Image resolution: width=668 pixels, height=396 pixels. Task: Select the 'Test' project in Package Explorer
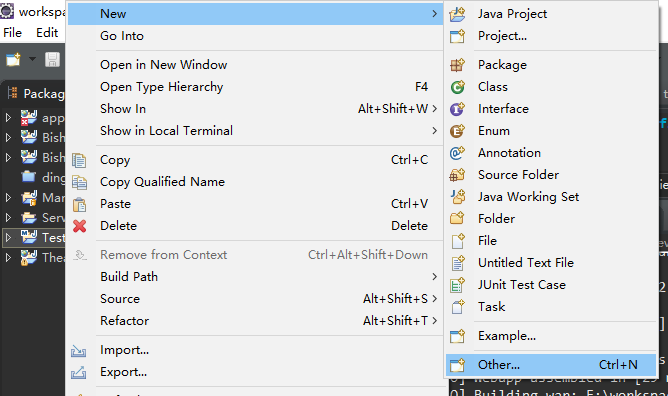click(54, 238)
